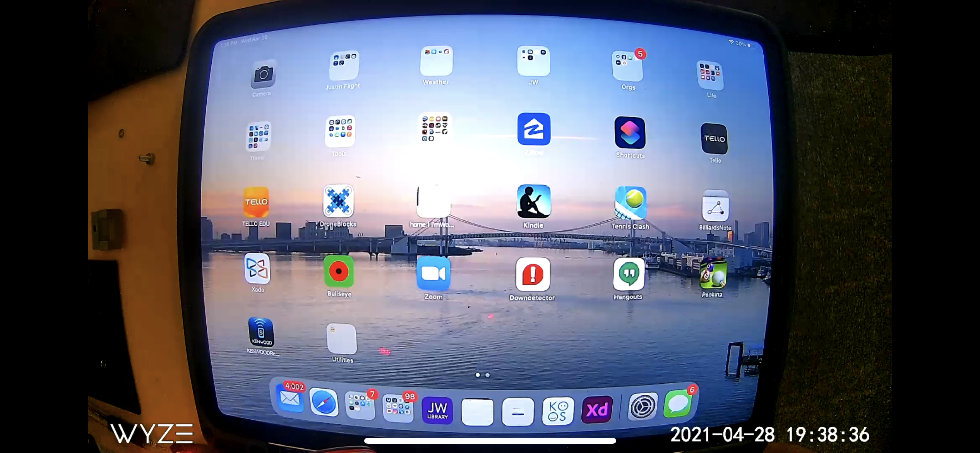Screen dimensions: 980x453
Task: Start the Zoom app
Action: [433, 273]
